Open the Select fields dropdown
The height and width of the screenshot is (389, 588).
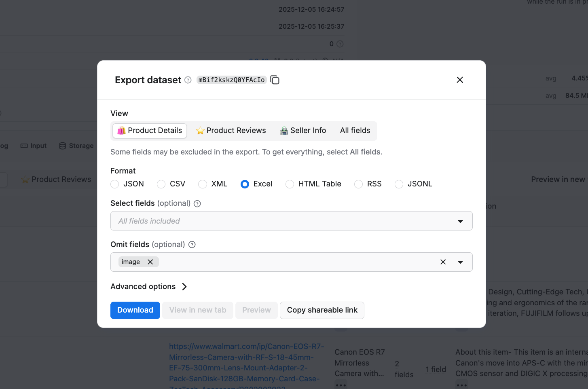[x=460, y=221]
